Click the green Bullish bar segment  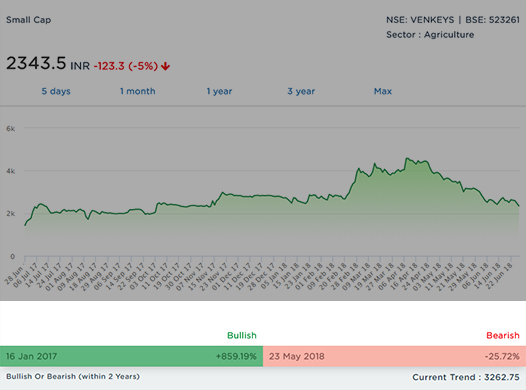132,356
